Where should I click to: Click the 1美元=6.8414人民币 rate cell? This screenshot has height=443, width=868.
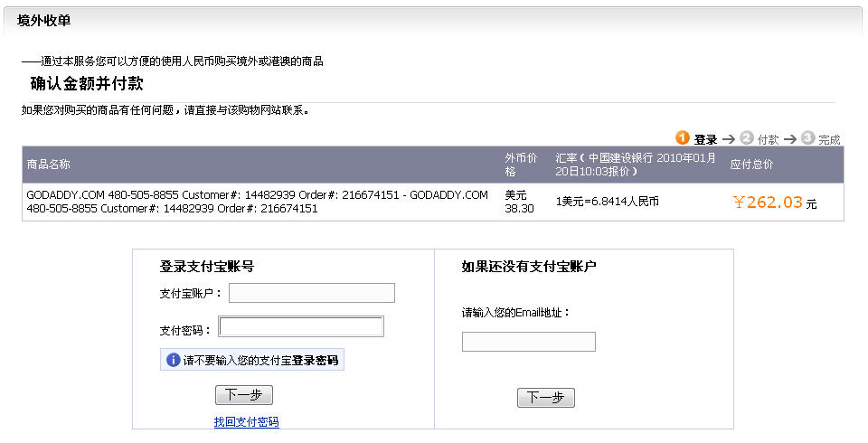tap(608, 202)
